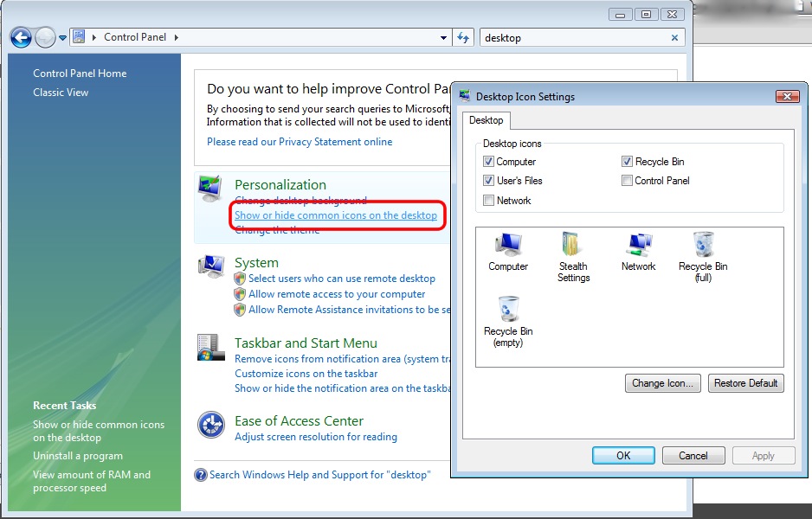Click the Control Panel address bar icon
This screenshot has height=519, width=812.
pos(79,36)
